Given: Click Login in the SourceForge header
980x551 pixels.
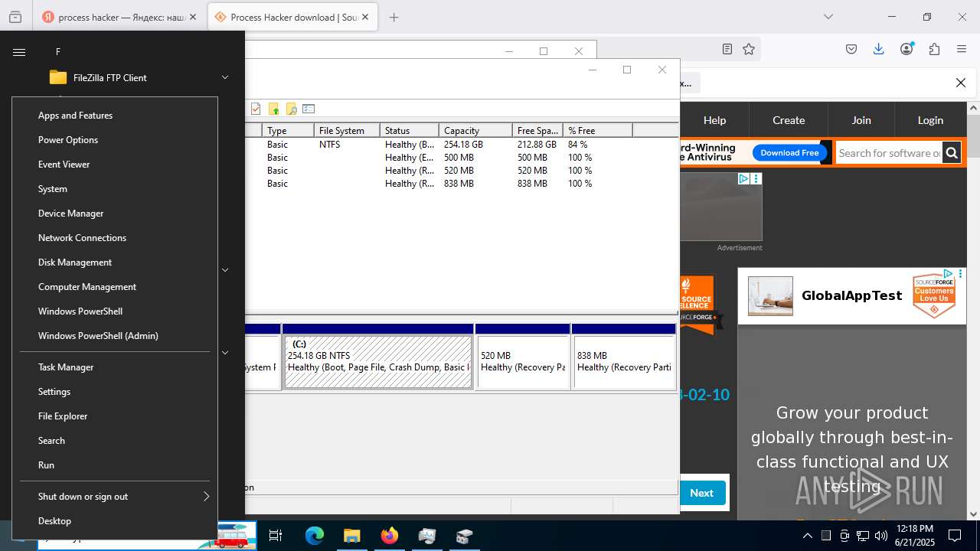Looking at the screenshot, I should click(x=930, y=120).
